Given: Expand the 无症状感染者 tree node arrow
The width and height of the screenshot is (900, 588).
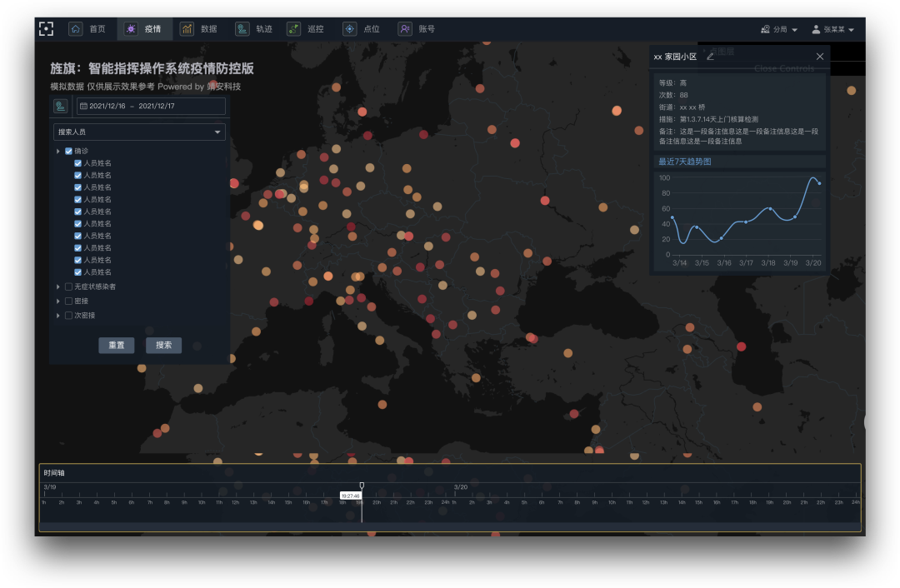Looking at the screenshot, I should tap(58, 287).
